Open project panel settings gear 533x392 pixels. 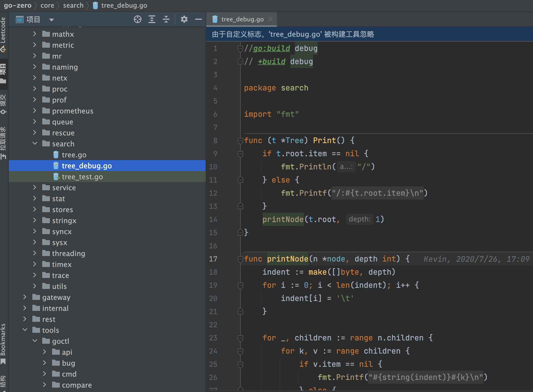click(184, 19)
